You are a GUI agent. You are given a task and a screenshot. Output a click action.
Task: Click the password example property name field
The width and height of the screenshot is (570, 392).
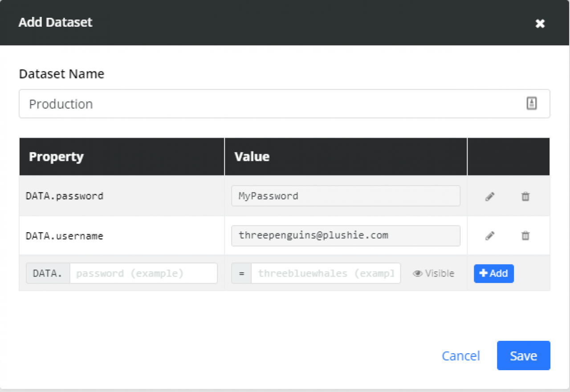(x=143, y=273)
